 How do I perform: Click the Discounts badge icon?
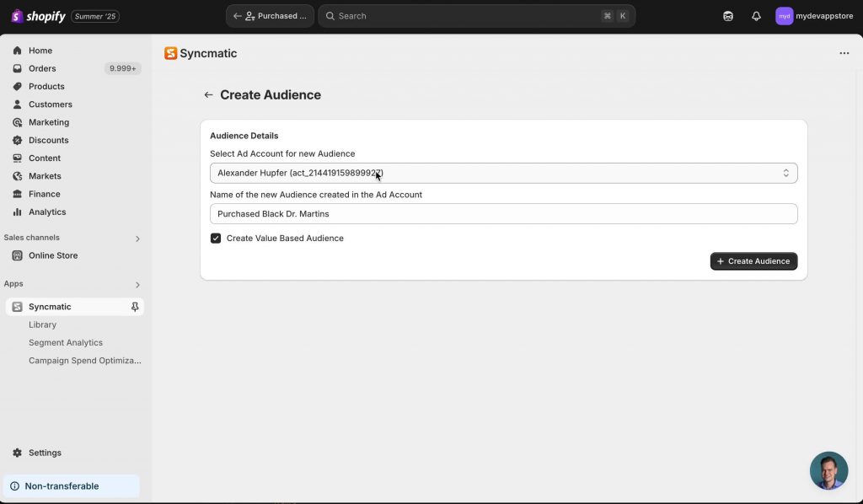point(17,140)
